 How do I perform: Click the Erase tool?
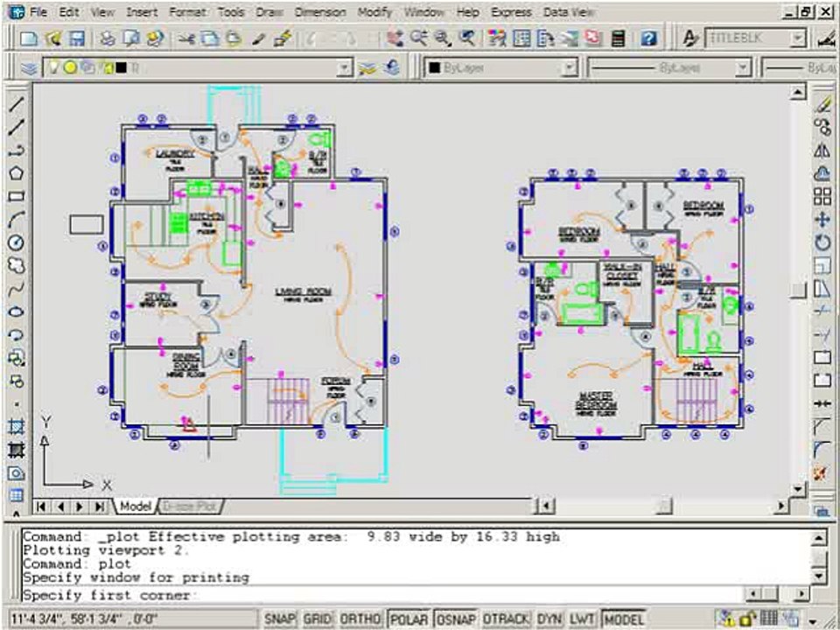[822, 104]
